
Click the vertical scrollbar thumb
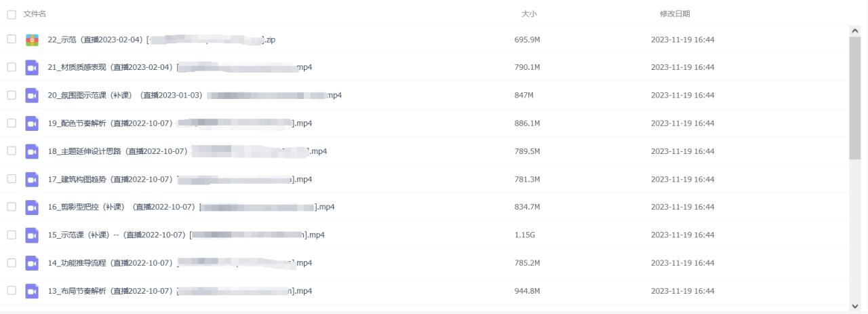[854, 98]
